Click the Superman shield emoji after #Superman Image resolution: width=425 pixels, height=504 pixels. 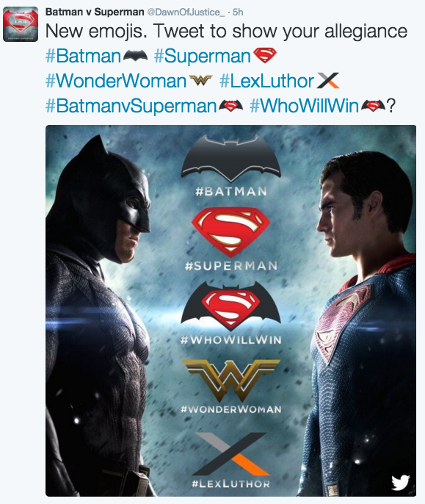[x=265, y=56]
